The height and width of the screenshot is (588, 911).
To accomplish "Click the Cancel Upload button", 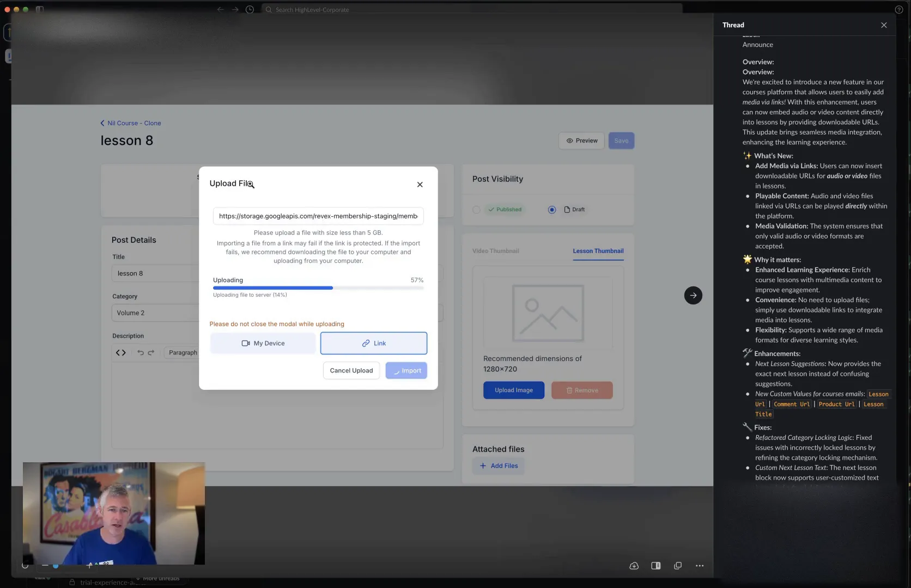I will pos(351,371).
